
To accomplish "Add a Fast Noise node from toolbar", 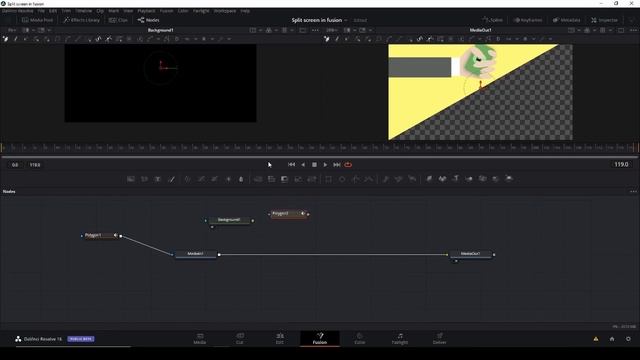I will (144, 179).
